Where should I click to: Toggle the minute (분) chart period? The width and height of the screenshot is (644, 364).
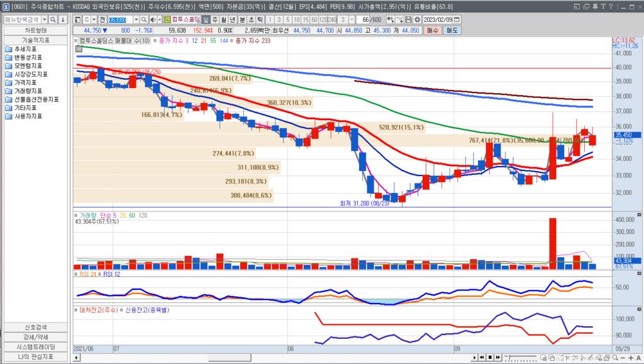[x=242, y=19]
